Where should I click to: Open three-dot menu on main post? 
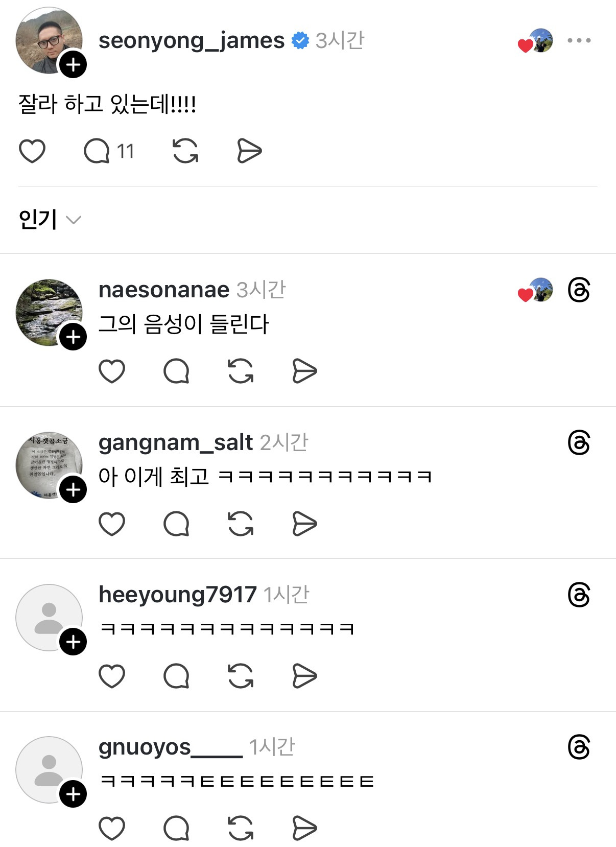[579, 40]
